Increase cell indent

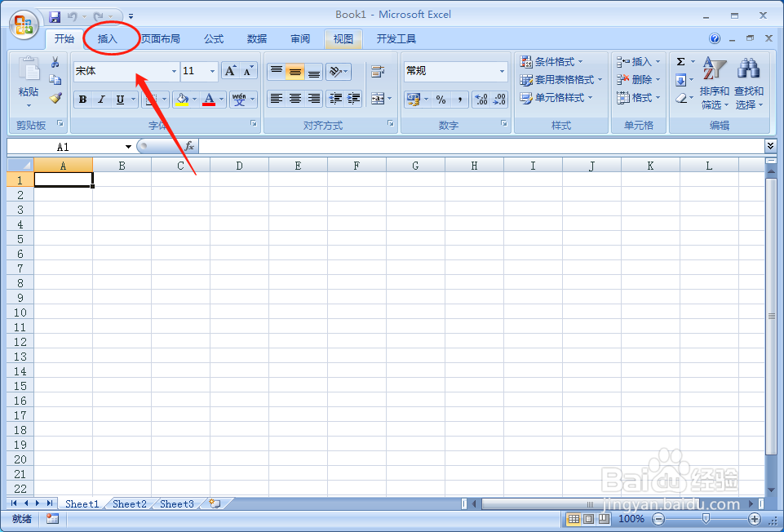point(353,99)
